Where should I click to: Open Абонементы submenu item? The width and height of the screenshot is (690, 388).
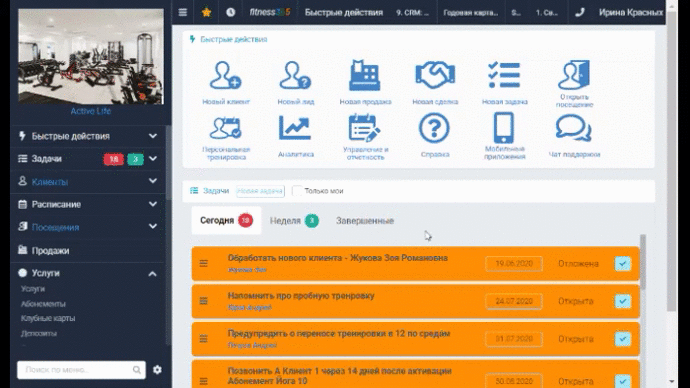(43, 304)
